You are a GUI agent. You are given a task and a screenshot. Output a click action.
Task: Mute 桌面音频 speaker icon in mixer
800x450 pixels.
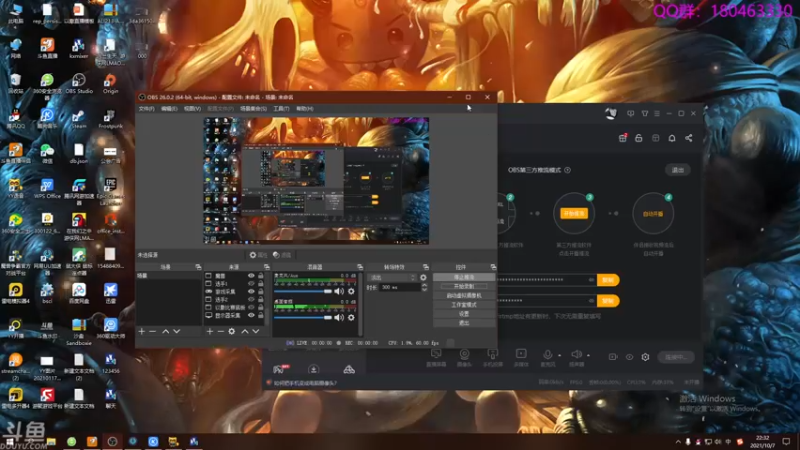coord(339,317)
